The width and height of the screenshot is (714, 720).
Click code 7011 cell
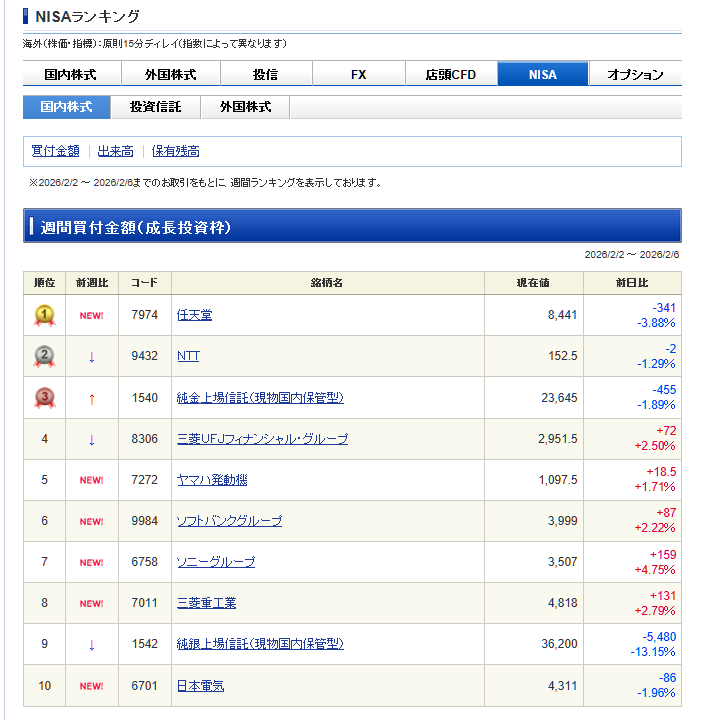(145, 602)
